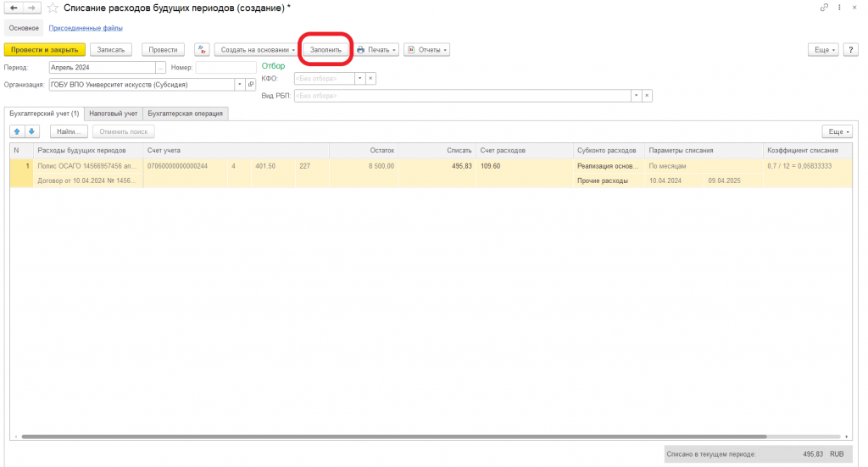Click the table horizontal scrollbar
868x467 pixels.
(x=394, y=436)
